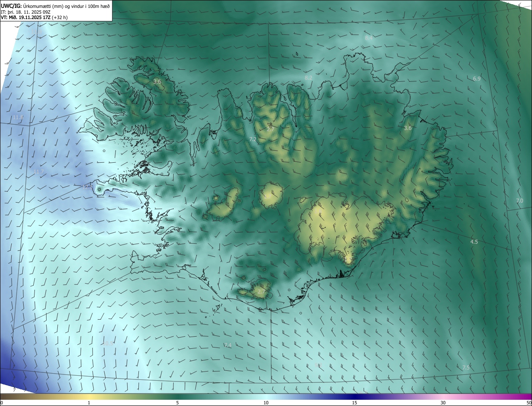Screen dimensions: 532x406
Task: Click the 3.6 value over East Iceland
Action: click(408, 128)
